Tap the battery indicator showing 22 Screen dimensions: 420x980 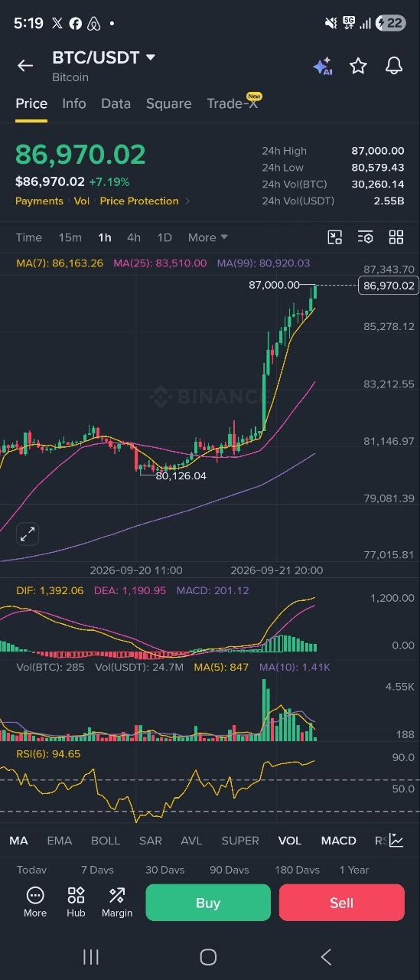point(390,23)
